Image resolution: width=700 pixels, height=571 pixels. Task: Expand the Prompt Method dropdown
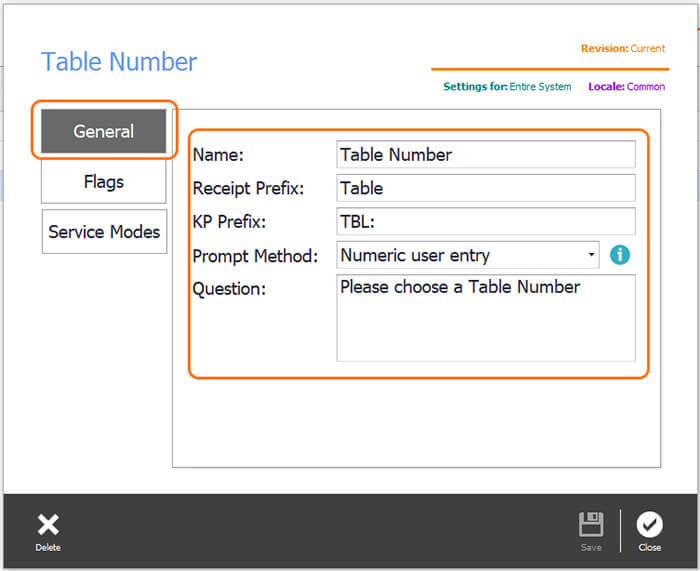pos(468,255)
